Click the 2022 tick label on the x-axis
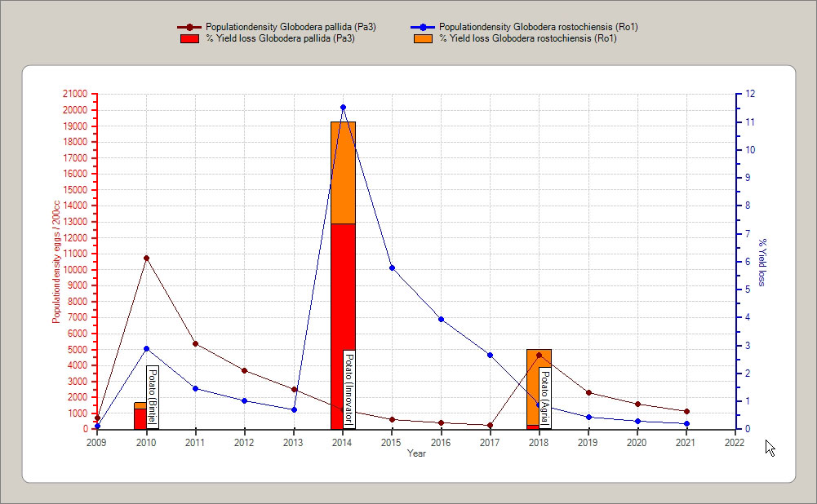 [735, 443]
